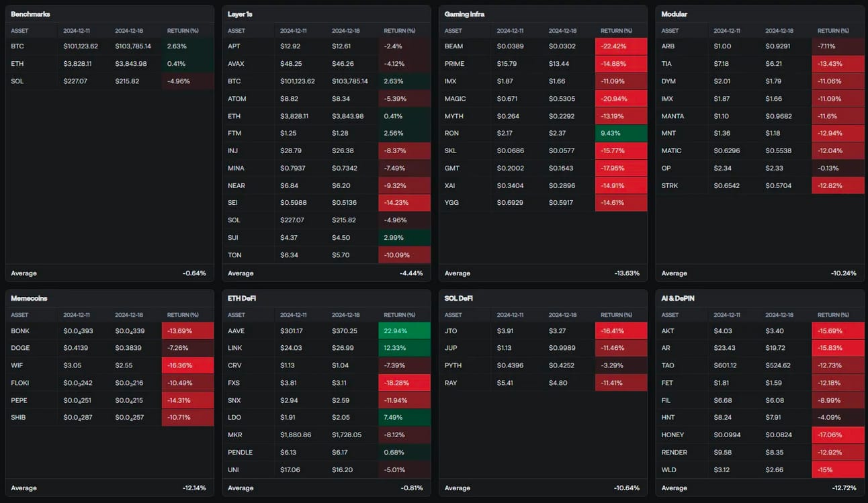Click the FXS -18.28% return cell
This screenshot has height=503, width=868.
pyautogui.click(x=404, y=383)
